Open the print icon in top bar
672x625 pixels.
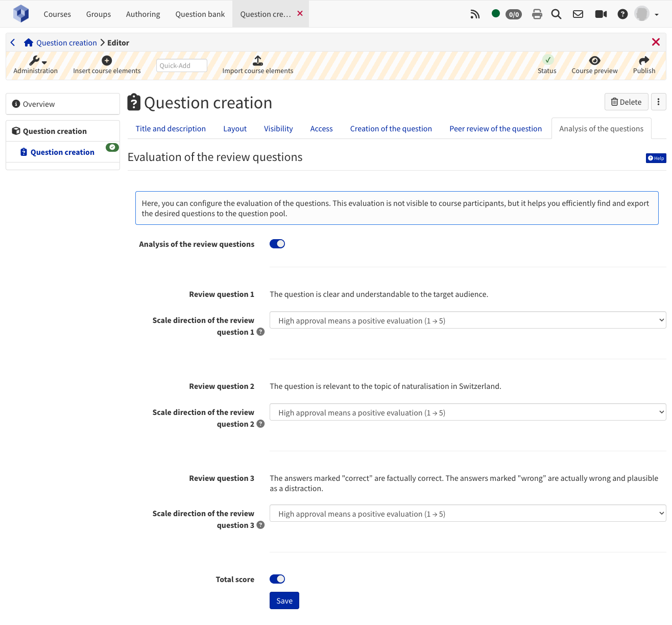(x=537, y=14)
